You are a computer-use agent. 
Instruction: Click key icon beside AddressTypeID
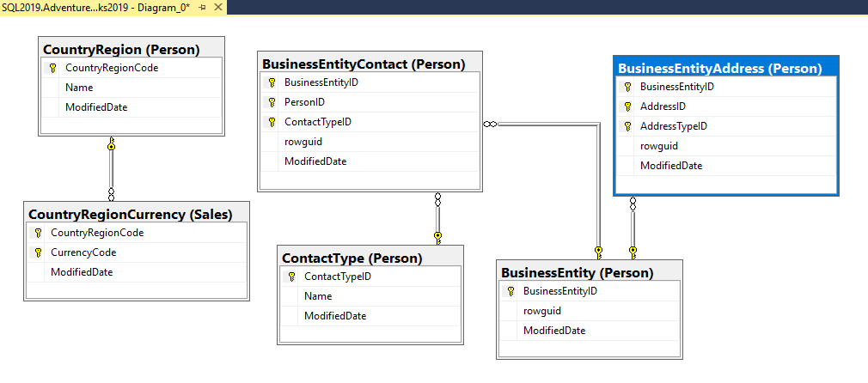click(627, 127)
